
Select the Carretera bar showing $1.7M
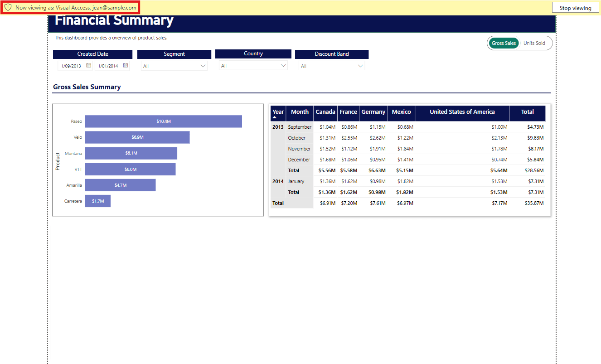point(97,201)
